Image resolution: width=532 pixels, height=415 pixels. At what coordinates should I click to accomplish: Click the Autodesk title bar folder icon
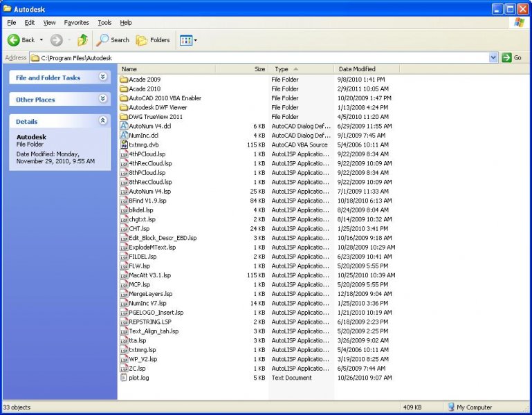[8, 8]
